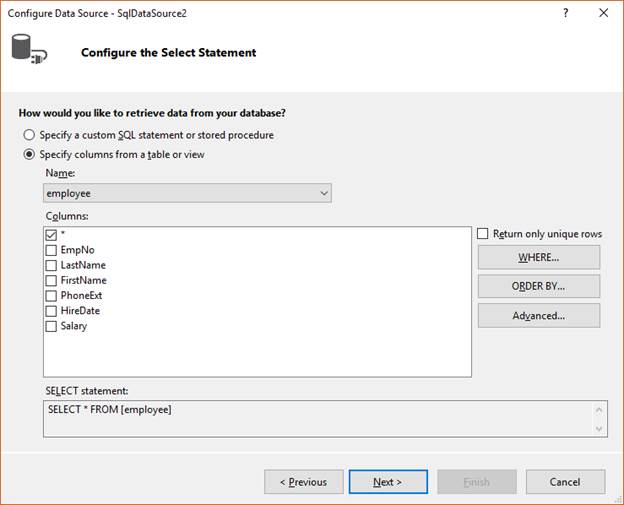The image size is (624, 505).
Task: Check the HireDate column checkbox
Action: coord(51,311)
